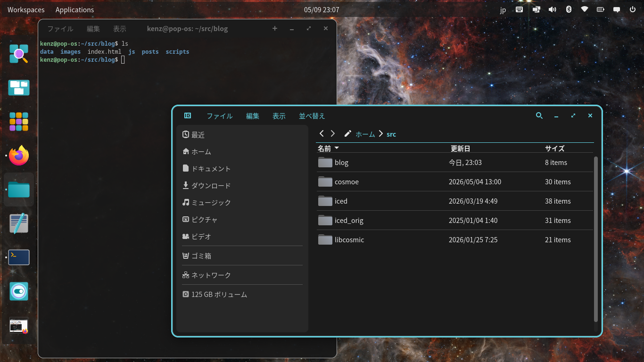The width and height of the screenshot is (644, 362).
Task: Select the '30 items' size cell
Action: 558,181
